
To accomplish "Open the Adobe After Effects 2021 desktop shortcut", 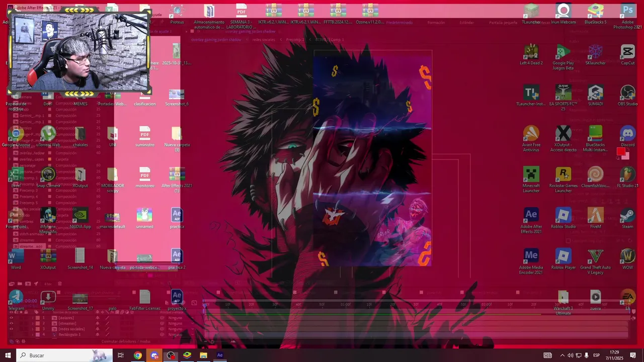I will (x=531, y=220).
